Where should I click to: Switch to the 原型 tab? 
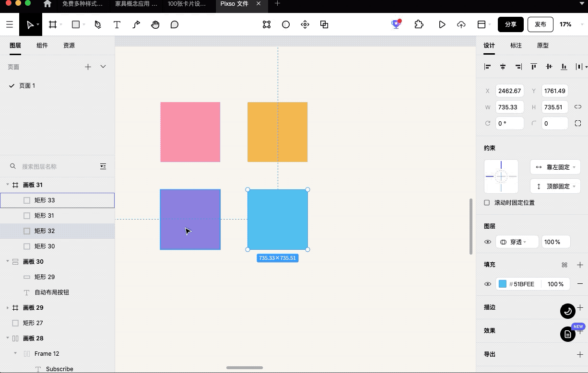543,46
